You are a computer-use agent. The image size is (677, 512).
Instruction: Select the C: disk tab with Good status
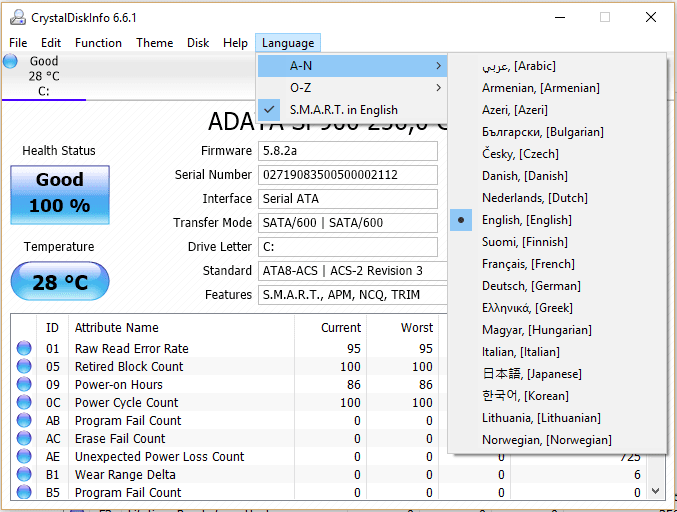point(44,76)
